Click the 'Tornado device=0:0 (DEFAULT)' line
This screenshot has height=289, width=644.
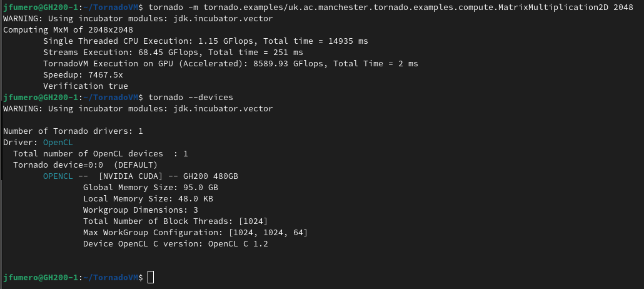86,165
